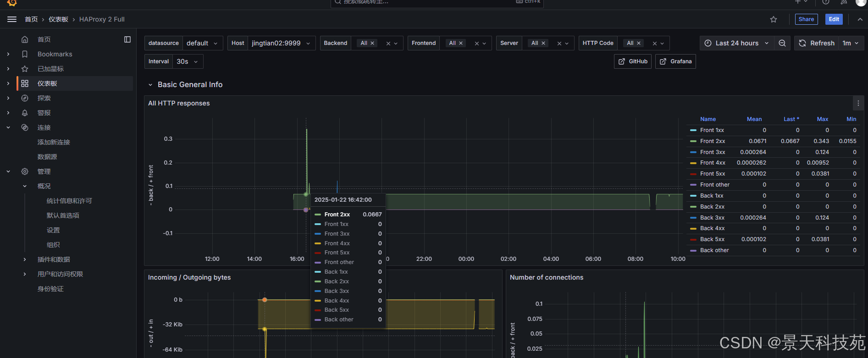Click the Edit dashboard button

click(834, 19)
